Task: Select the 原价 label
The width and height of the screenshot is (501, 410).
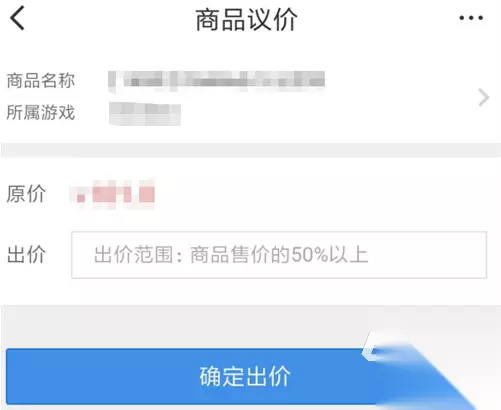Action: click(26, 194)
